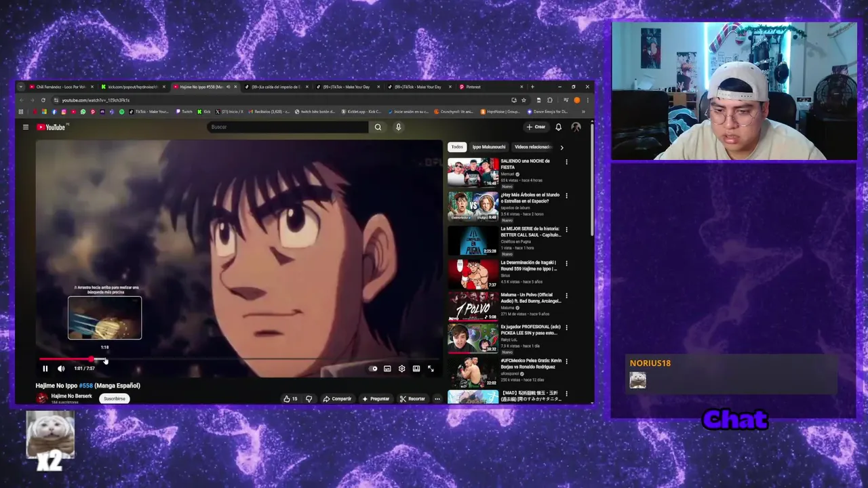Open UFCMexico Pelea Gratis video thumbnail
Viewport: 868px width, 488px height.
473,372
